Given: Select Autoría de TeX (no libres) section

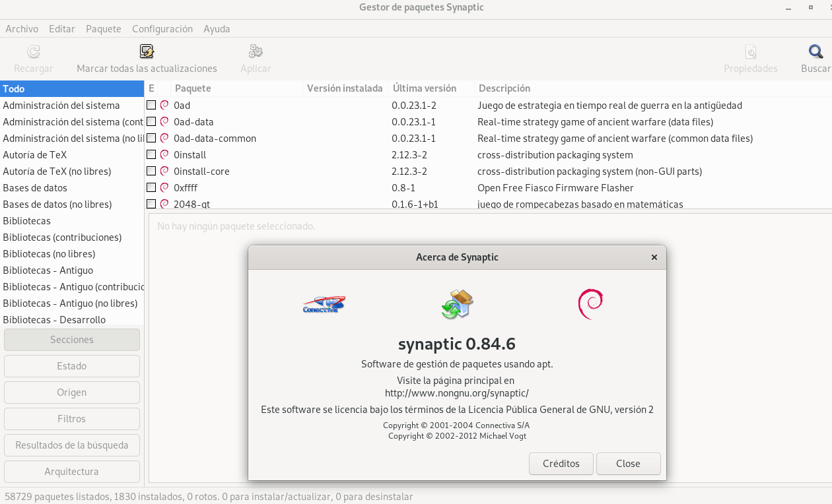Looking at the screenshot, I should [x=72, y=172].
